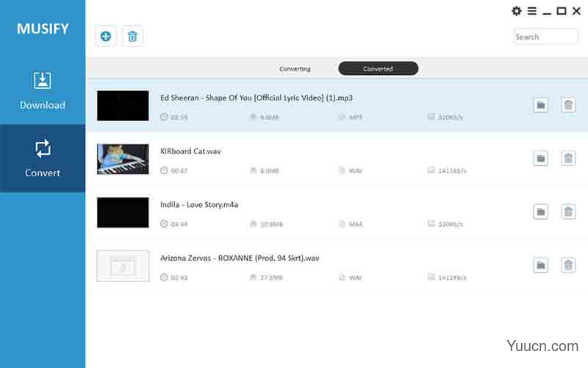Click the toolbar delete-all trash icon

click(x=132, y=36)
